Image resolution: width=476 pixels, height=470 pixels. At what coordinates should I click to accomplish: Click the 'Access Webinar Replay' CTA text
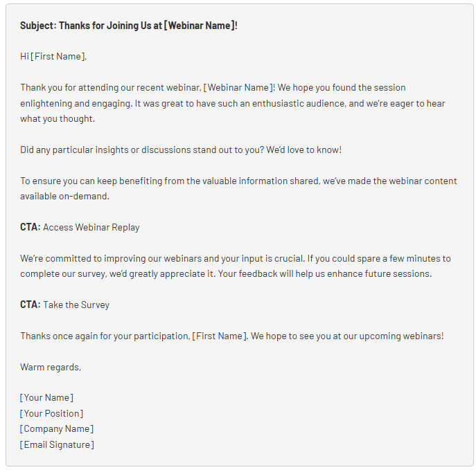coord(91,228)
